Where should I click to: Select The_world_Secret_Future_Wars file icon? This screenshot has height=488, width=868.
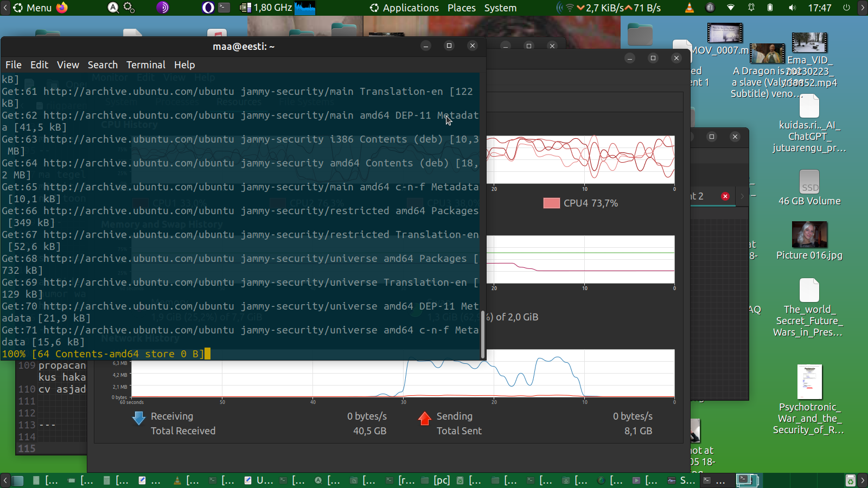[809, 290]
